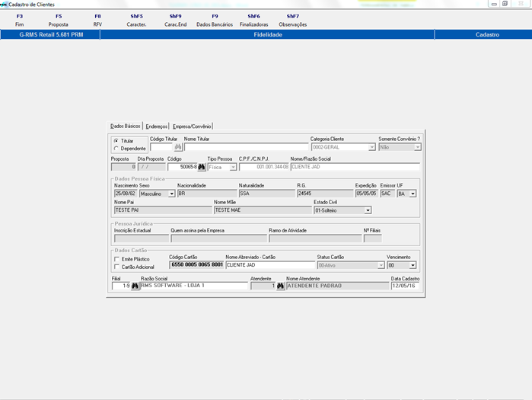Select the Titular radio button
Screen dimensions: 532x400
click(116, 141)
